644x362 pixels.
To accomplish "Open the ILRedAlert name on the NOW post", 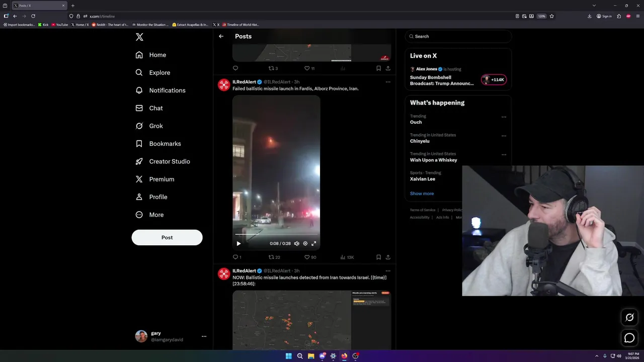I will (244, 271).
